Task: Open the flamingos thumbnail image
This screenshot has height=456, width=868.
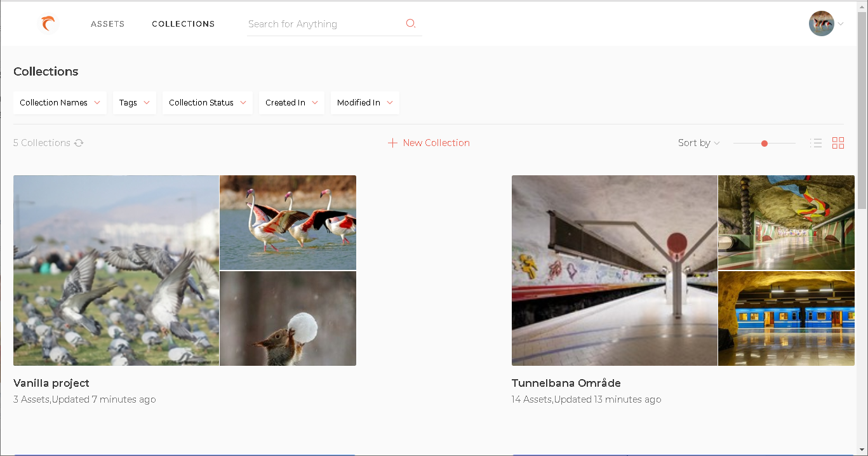Action: coord(288,222)
